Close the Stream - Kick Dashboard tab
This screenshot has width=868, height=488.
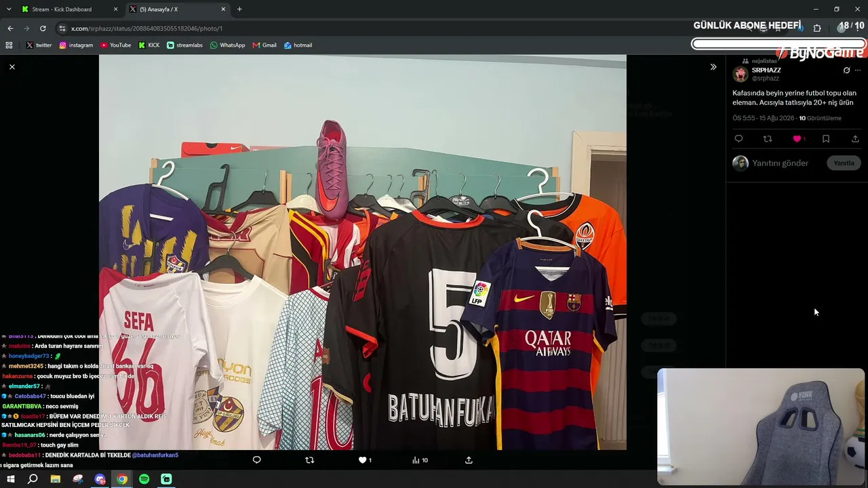point(115,9)
